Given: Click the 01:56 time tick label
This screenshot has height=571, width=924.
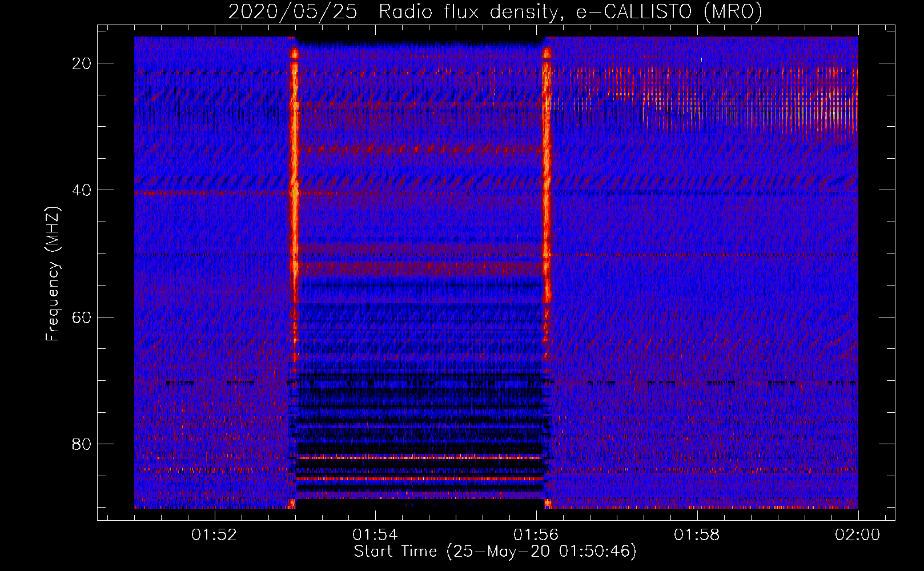Looking at the screenshot, I should (536, 534).
